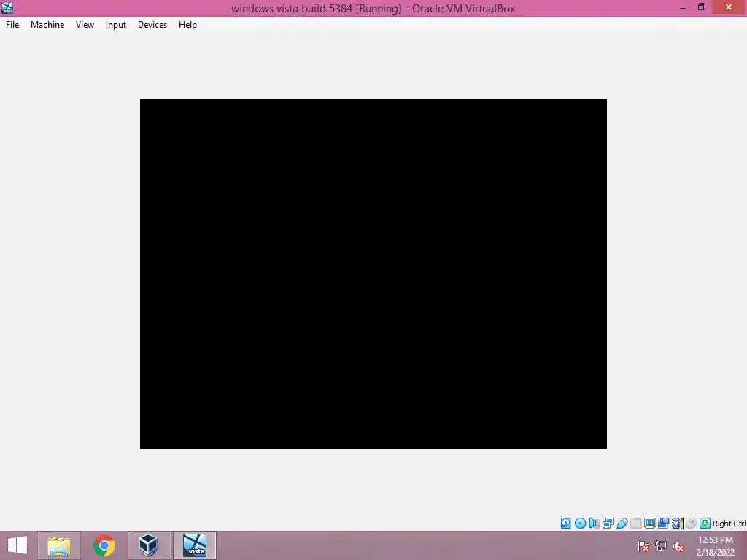Open the Input menu
Image resolution: width=747 pixels, height=560 pixels.
point(116,25)
